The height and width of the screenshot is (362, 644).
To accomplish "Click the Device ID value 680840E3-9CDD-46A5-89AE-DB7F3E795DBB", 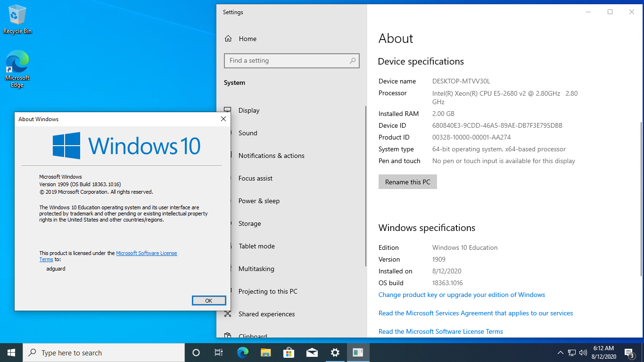I will point(497,125).
